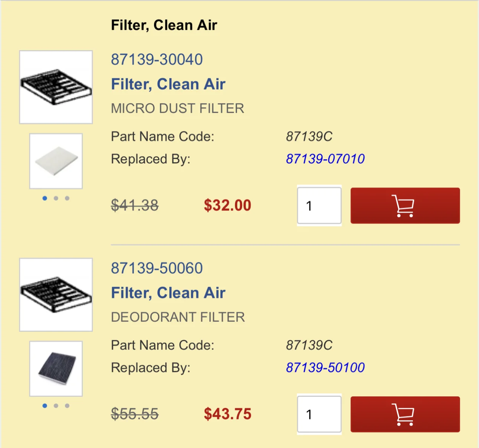479x448 pixels.
Task: Follow replacement part link 87139-50100
Action: [325, 367]
